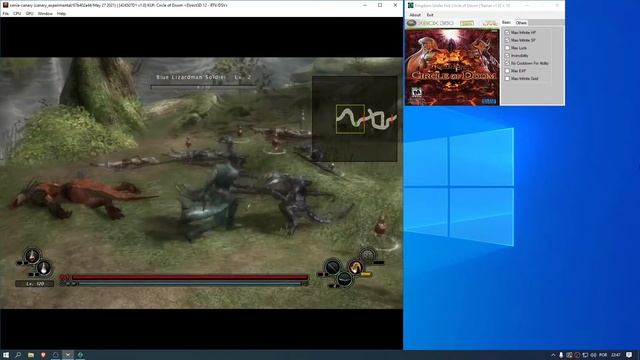Enable the Max Luck checkbox
640x360 pixels.
click(507, 48)
